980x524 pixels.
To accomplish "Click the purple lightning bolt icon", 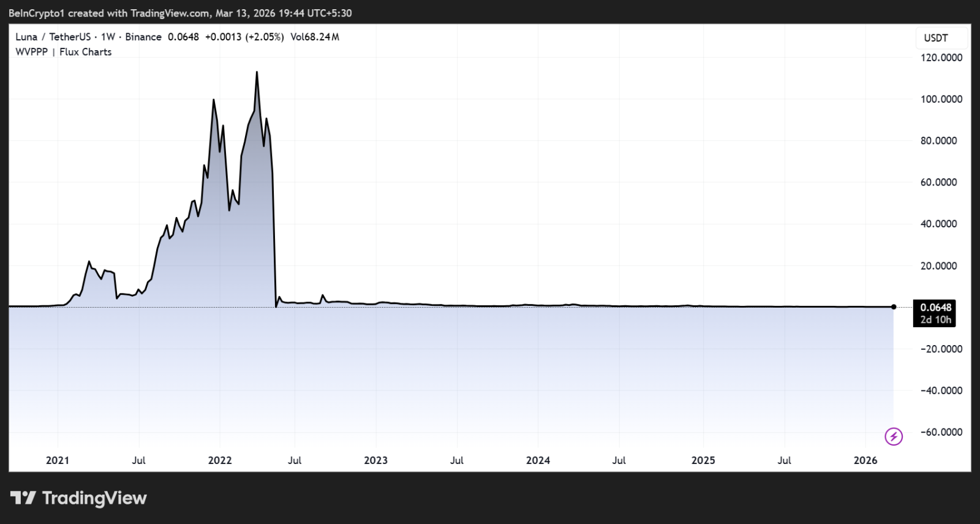I will [894, 436].
